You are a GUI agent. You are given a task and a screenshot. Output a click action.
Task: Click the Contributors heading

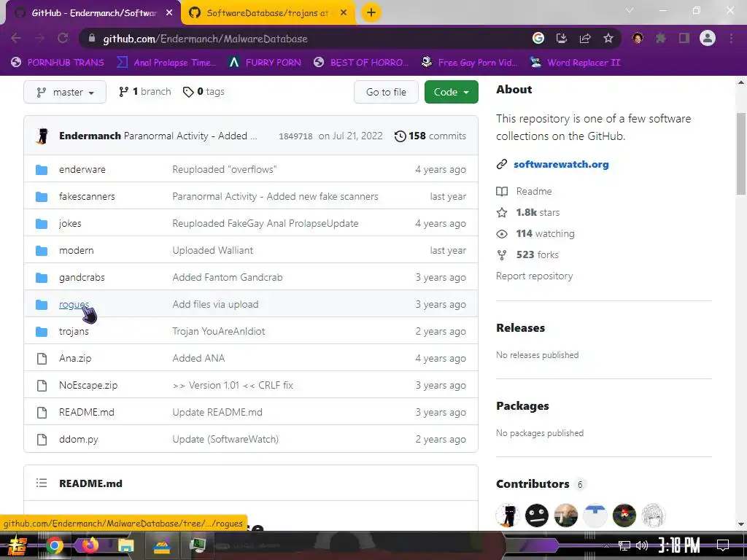pos(532,484)
